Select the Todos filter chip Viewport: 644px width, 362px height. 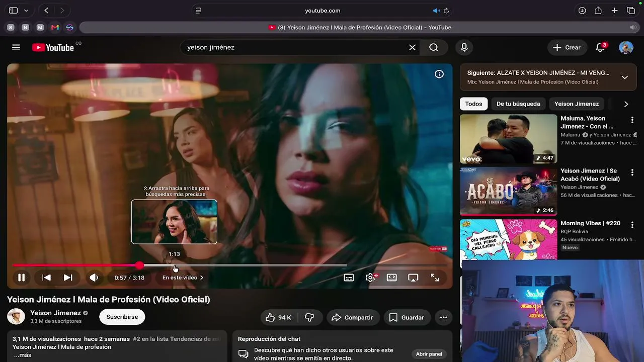[x=473, y=104]
